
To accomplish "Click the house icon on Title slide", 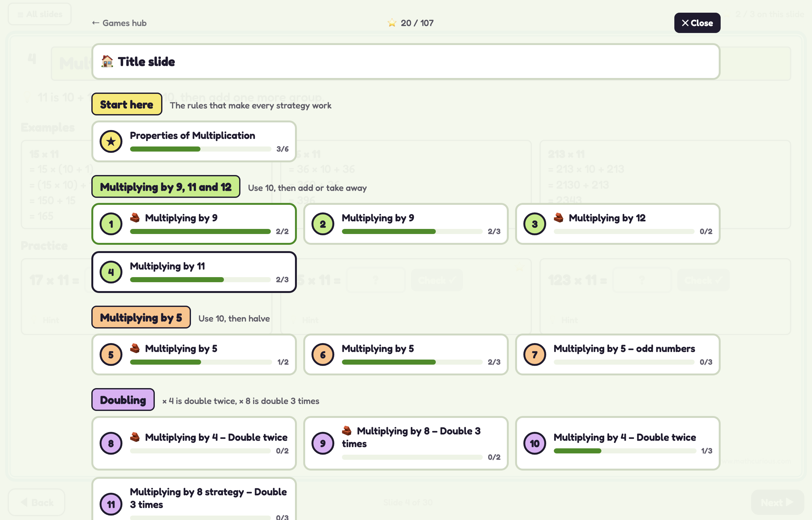I will click(x=107, y=62).
